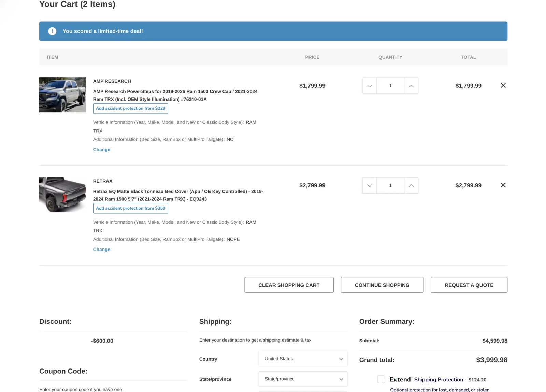This screenshot has height=392, width=546.
Task: Click Request a Quote
Action: [469, 285]
